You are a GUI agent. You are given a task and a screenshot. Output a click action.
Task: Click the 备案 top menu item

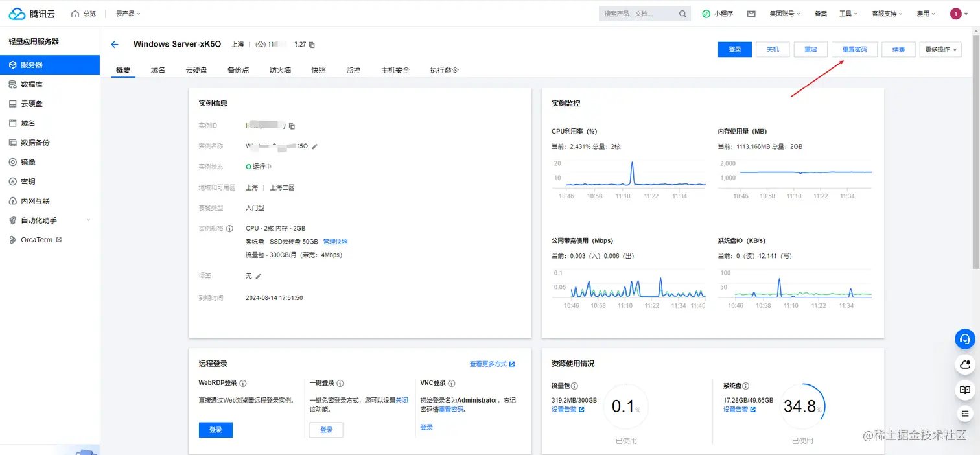821,14
